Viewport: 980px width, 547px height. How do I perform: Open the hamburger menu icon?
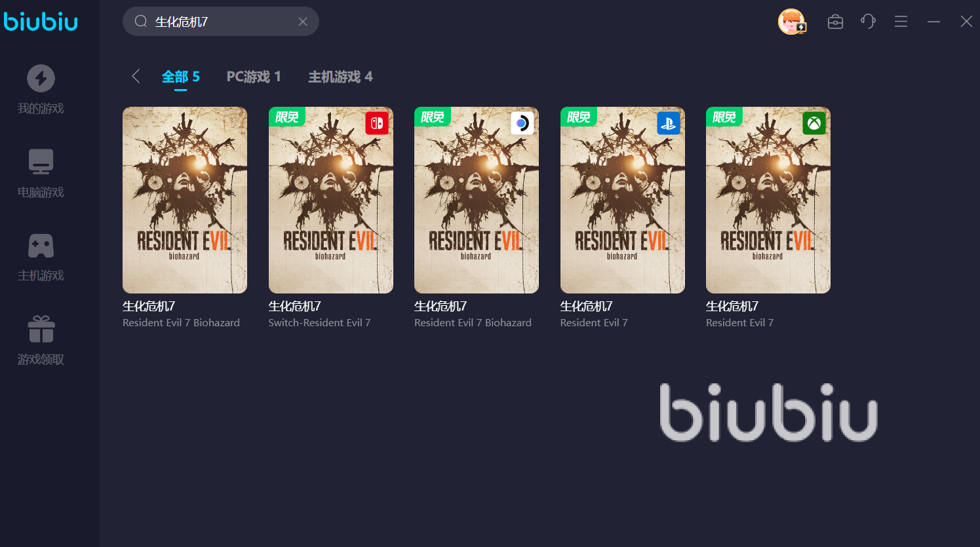pyautogui.click(x=901, y=22)
